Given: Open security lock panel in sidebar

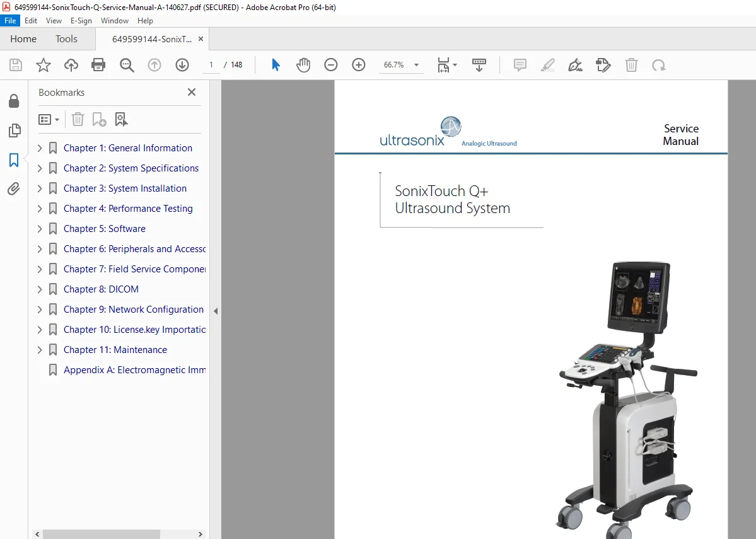Looking at the screenshot, I should point(14,101).
